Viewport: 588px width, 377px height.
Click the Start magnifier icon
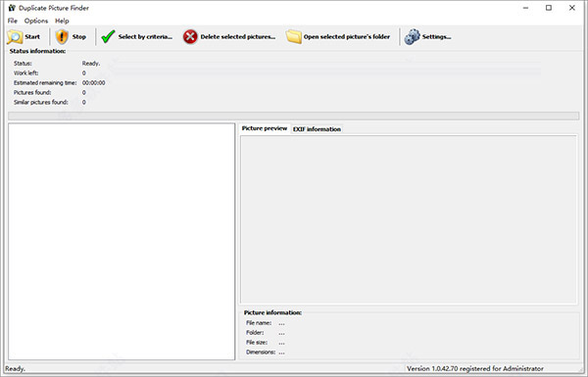(15, 37)
